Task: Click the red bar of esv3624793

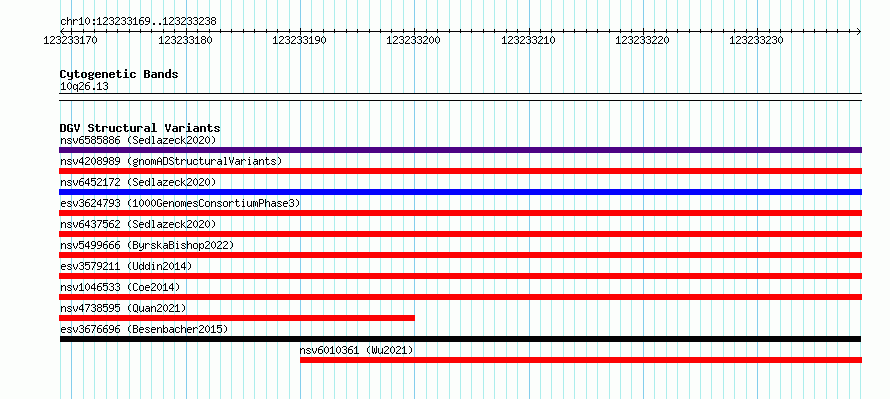Action: (460, 213)
